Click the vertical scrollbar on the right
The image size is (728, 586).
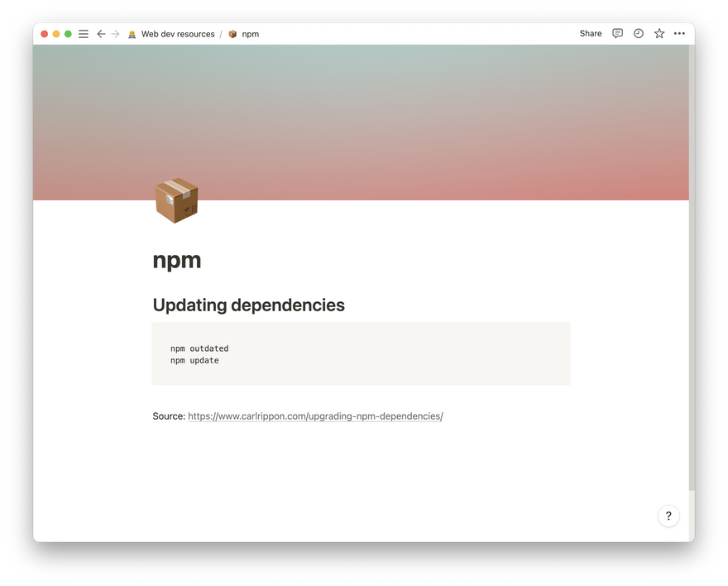tap(692, 265)
